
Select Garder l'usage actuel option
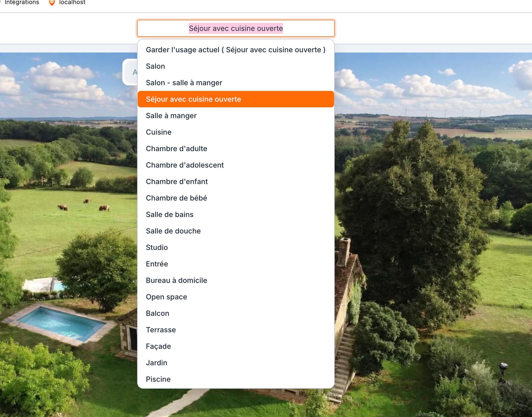[x=236, y=50]
